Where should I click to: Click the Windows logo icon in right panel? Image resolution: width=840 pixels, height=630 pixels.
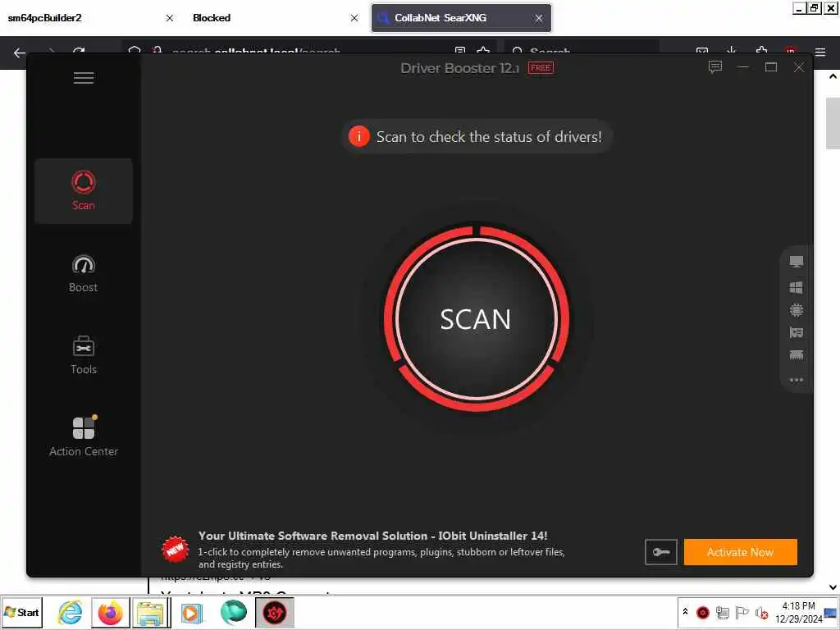[796, 288]
